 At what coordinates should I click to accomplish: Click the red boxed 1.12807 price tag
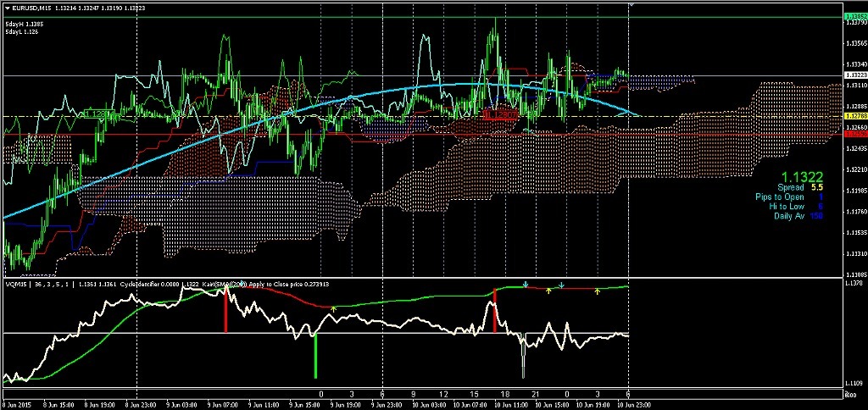tap(498, 114)
